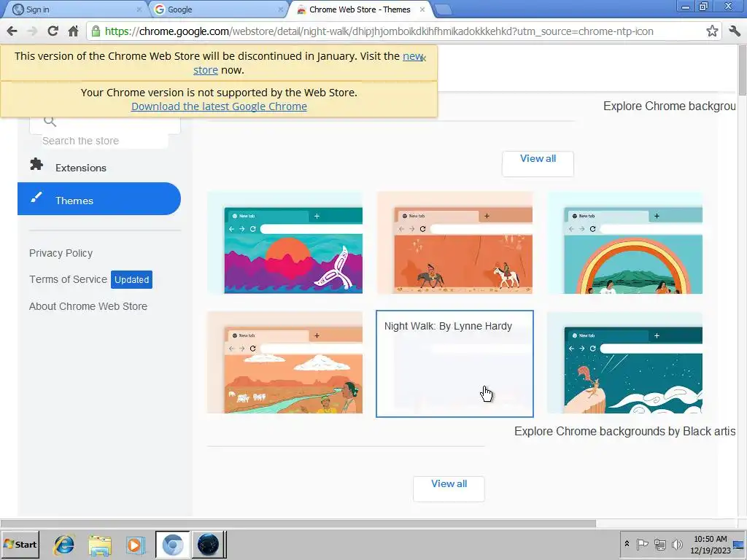Click 'Explore Chrome backgrounds by Black artis' heading

[x=624, y=432]
